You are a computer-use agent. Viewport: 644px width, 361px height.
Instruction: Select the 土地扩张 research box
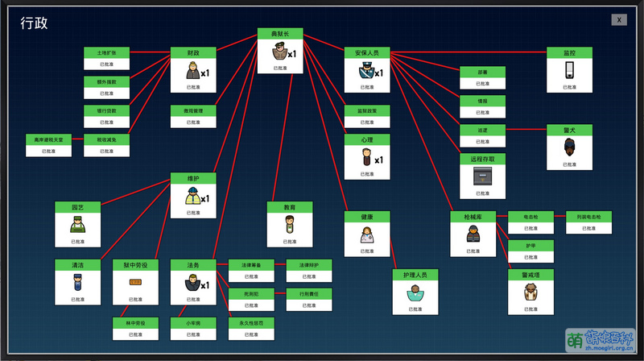tap(106, 57)
